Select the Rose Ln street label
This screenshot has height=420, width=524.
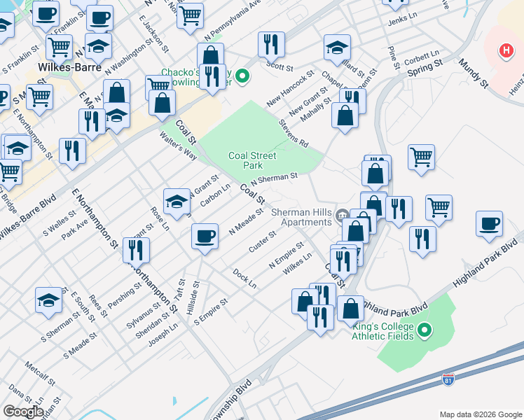(x=160, y=218)
